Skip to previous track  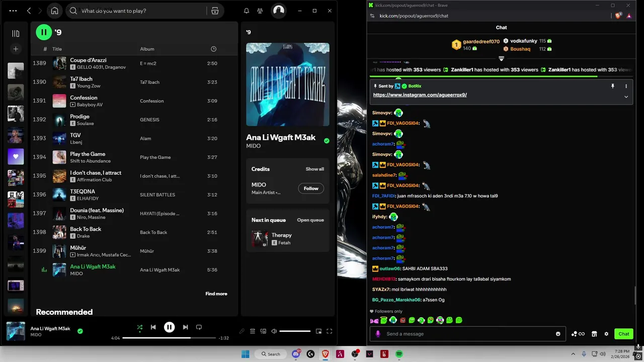(x=153, y=327)
